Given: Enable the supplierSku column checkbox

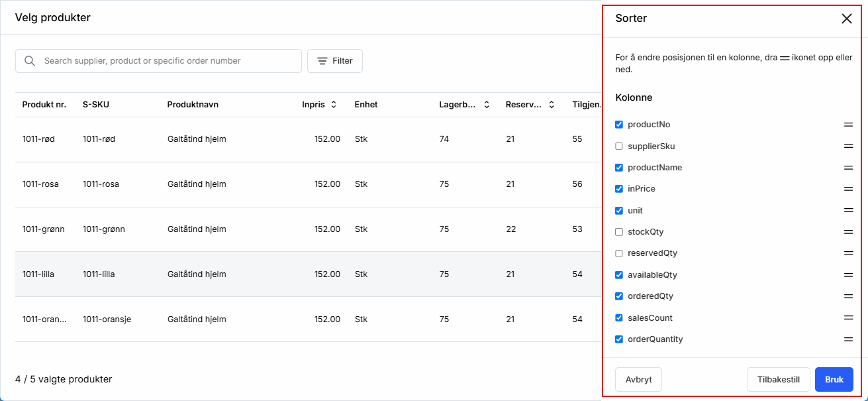Looking at the screenshot, I should 619,146.
